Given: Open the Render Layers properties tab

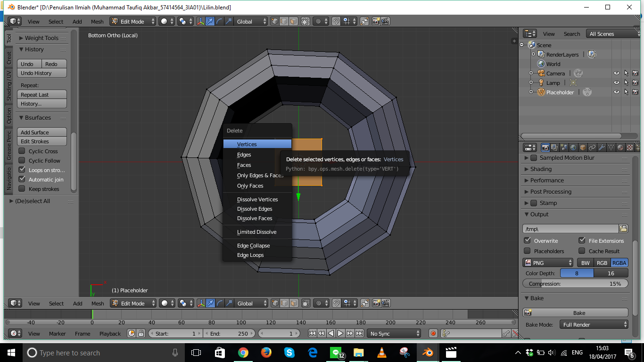Looking at the screenshot, I should pos(554,148).
